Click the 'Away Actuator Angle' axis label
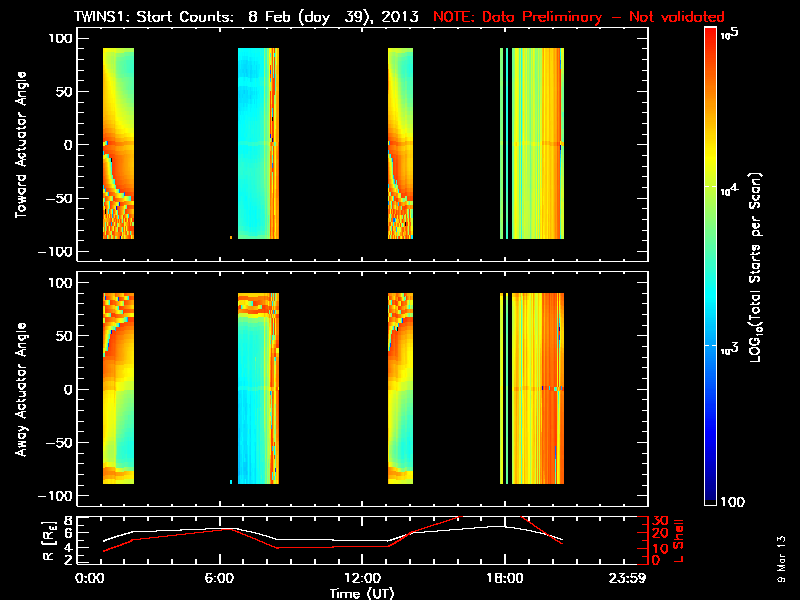Image resolution: width=800 pixels, height=600 pixels. click(x=21, y=389)
